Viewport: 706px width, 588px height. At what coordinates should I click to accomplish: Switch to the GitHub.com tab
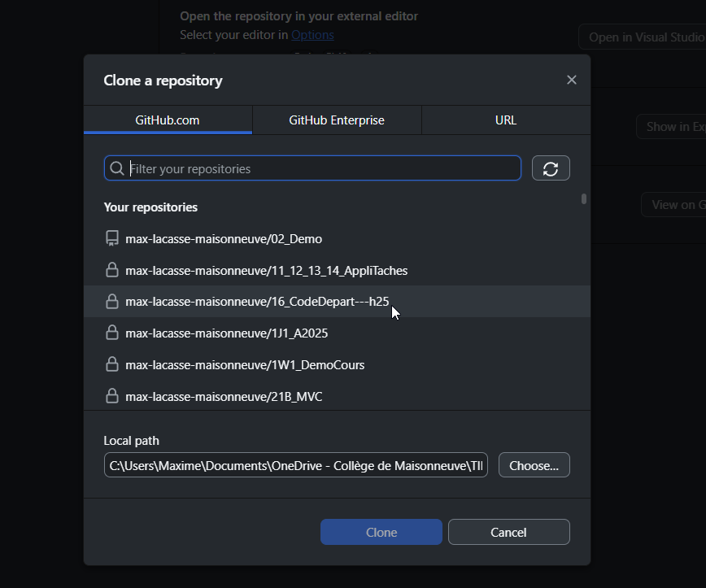pos(168,120)
